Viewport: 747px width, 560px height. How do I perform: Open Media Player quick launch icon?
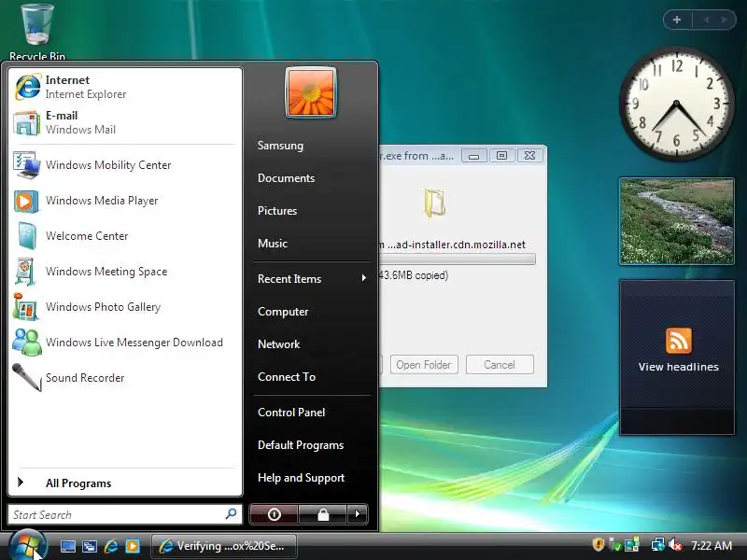[133, 546]
